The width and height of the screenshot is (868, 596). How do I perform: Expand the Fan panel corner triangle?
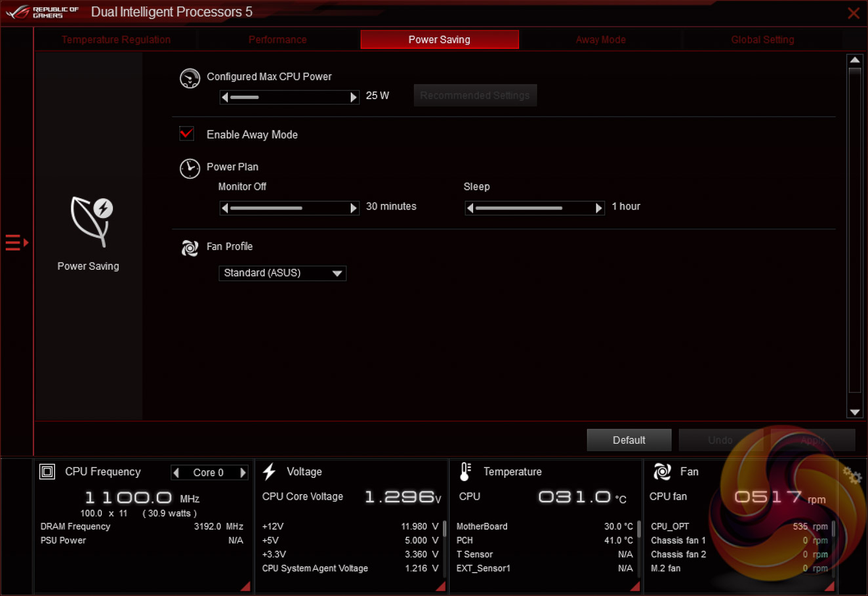[829, 585]
